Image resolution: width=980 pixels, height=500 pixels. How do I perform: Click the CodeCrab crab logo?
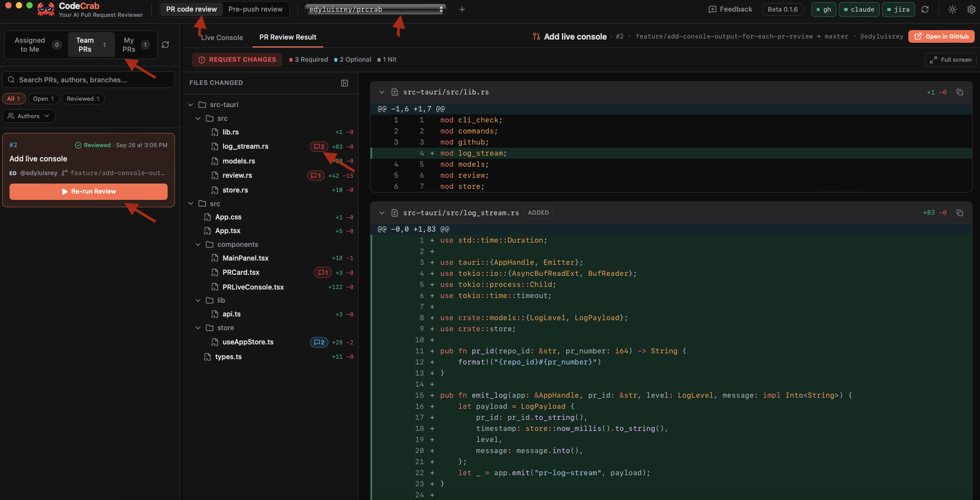pyautogui.click(x=46, y=9)
